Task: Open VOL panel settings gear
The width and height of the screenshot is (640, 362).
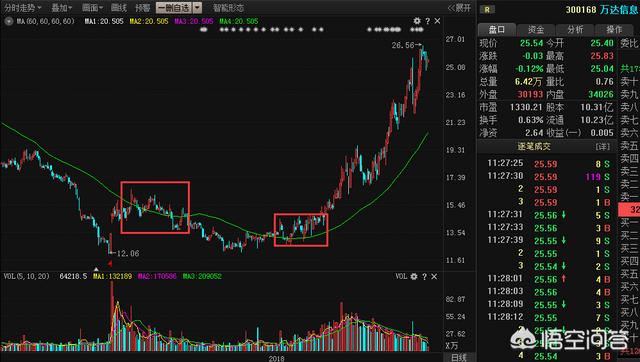Action: 414,276
